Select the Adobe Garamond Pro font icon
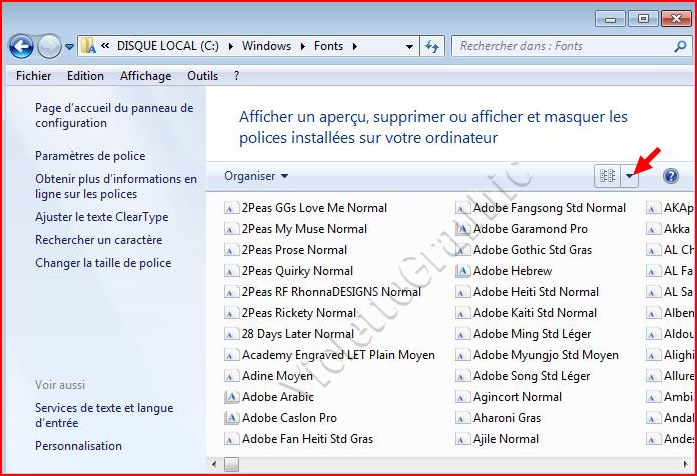The width and height of the screenshot is (697, 476). 463,229
